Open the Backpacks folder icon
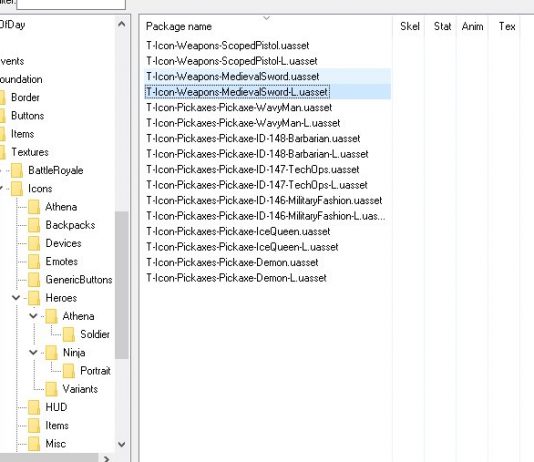The height and width of the screenshot is (462, 534). coord(34,225)
